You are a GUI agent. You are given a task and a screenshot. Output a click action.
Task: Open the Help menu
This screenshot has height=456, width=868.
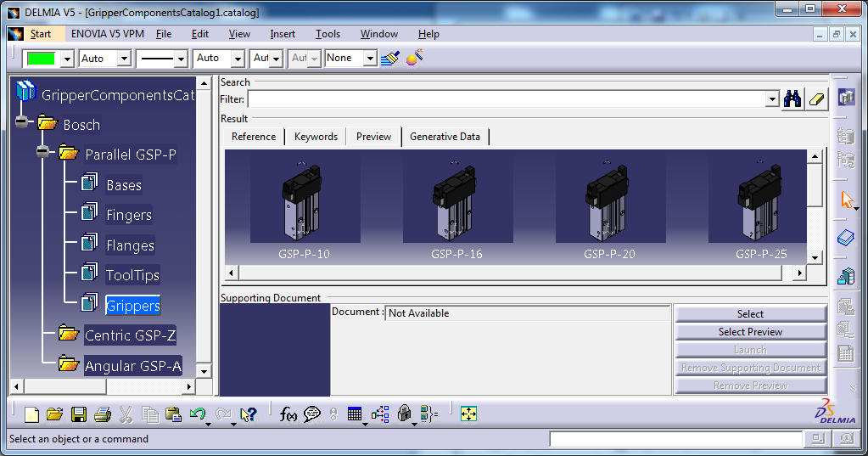(x=428, y=34)
